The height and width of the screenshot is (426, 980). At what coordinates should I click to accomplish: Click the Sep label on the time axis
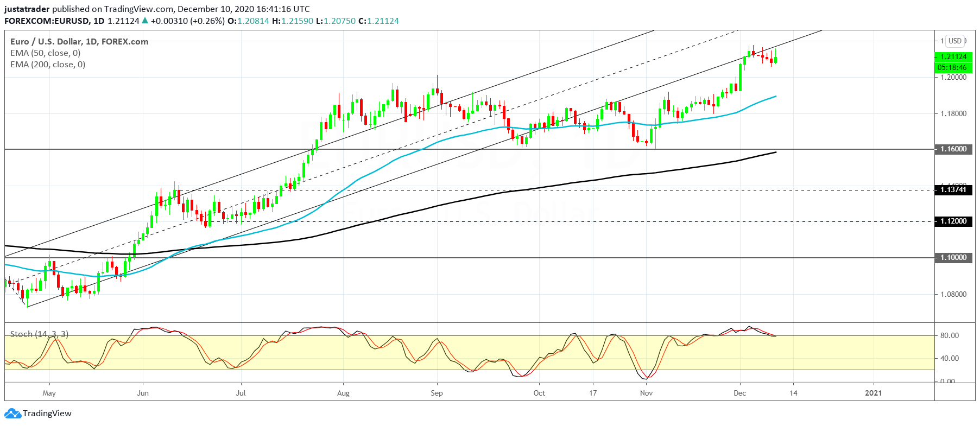(x=437, y=393)
